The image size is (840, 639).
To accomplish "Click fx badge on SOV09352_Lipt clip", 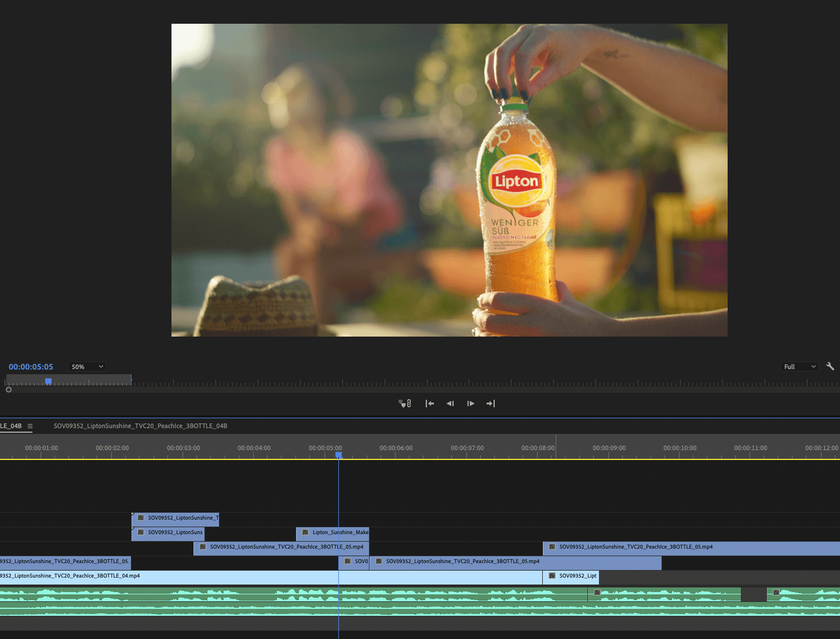I will click(552, 576).
